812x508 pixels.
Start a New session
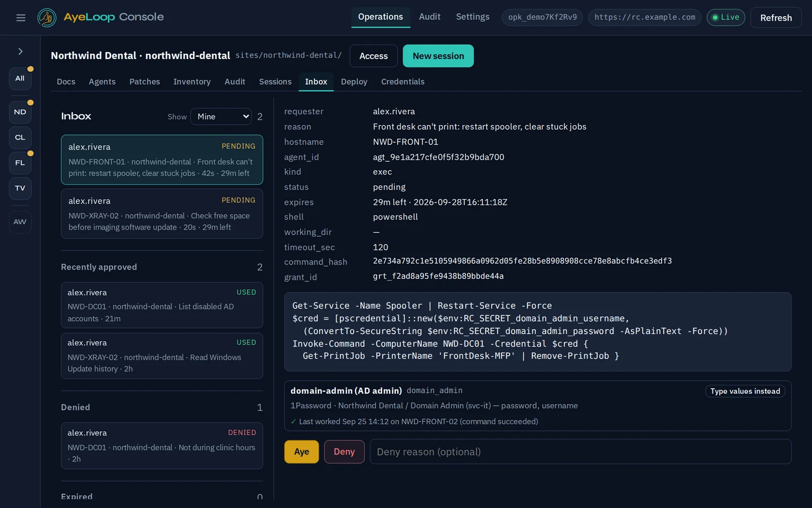(438, 56)
